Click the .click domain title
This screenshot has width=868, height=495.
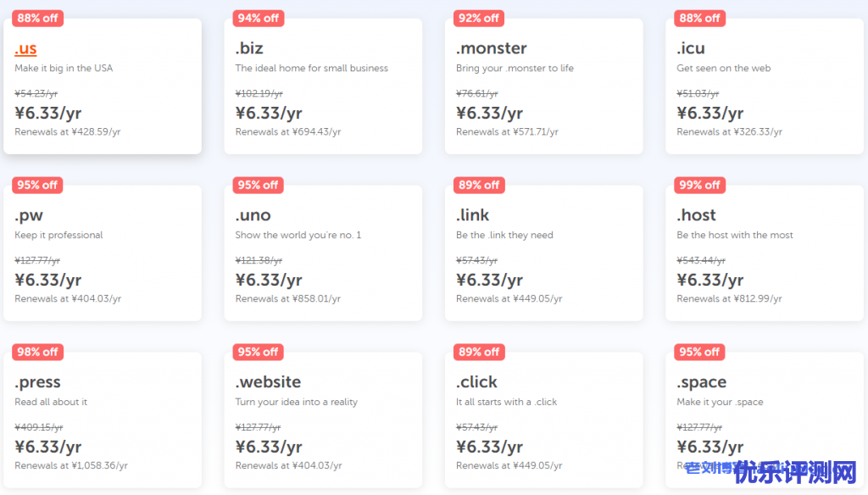point(477,382)
